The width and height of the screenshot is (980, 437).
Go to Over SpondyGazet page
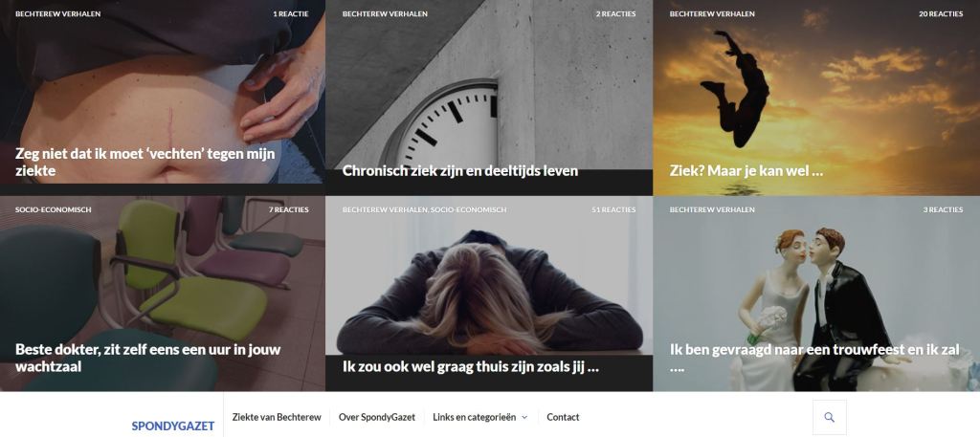pyautogui.click(x=377, y=417)
